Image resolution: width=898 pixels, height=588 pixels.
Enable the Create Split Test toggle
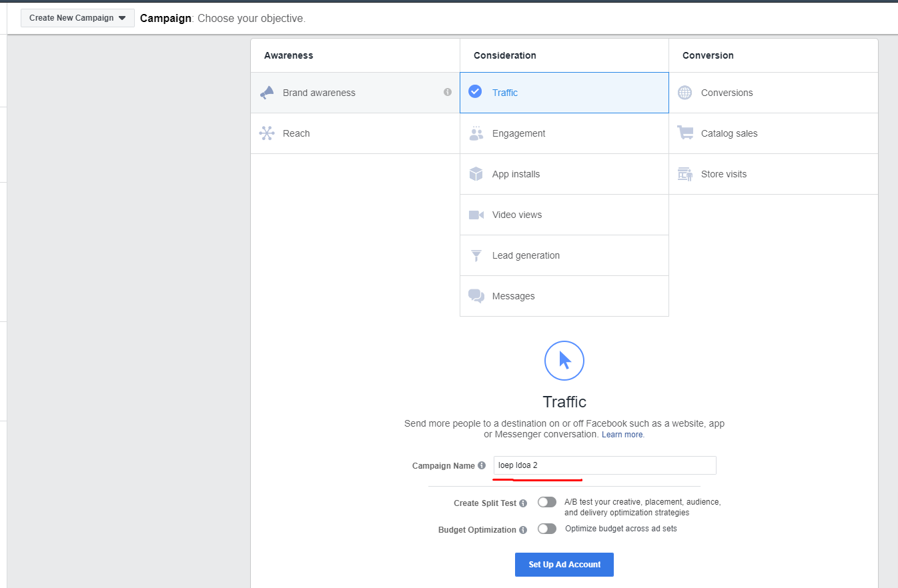click(546, 502)
